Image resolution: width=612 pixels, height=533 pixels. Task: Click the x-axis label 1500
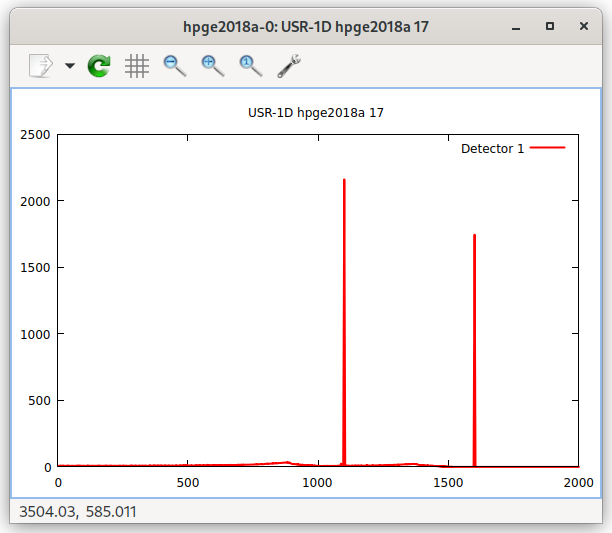click(x=448, y=483)
